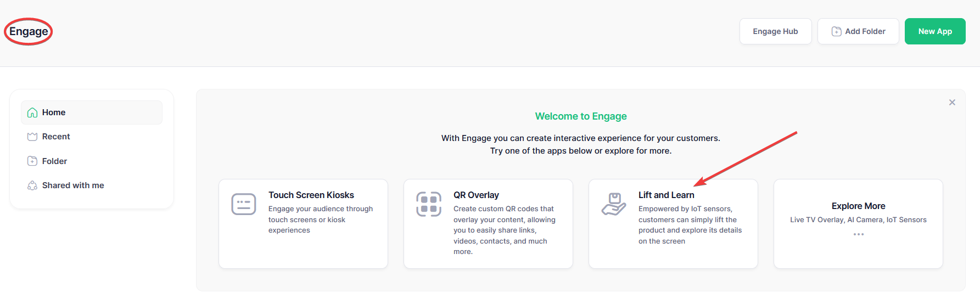Expand the three dots under Explore More
Viewport: 980px width, 299px height.
click(x=858, y=234)
